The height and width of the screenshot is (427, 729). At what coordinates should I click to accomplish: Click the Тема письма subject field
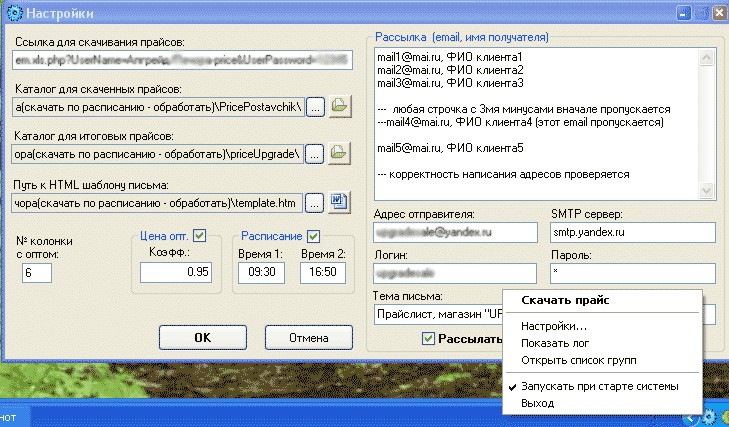(438, 314)
